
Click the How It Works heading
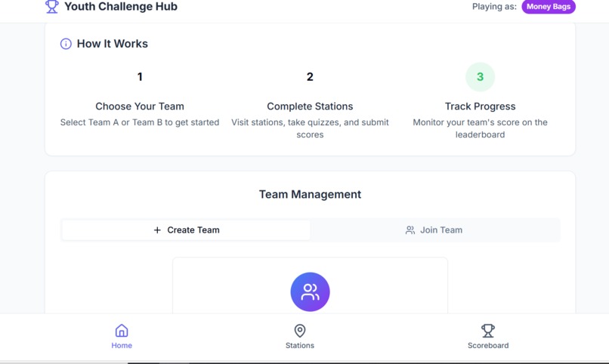(x=113, y=44)
